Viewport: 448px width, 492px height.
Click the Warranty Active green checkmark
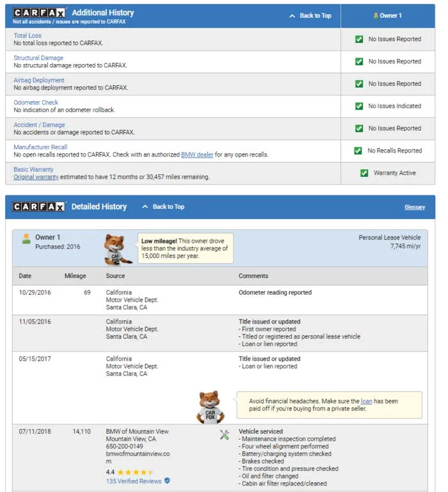click(x=364, y=173)
